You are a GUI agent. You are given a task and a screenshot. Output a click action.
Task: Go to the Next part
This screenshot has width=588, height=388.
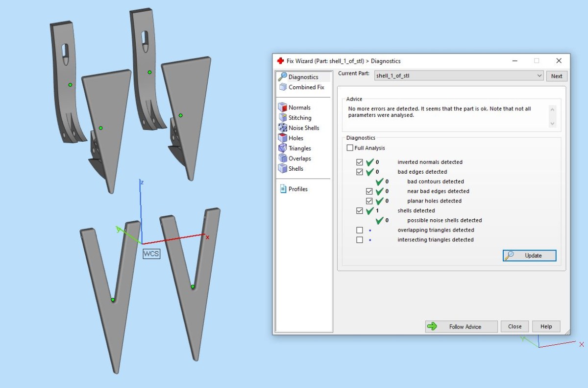[557, 76]
